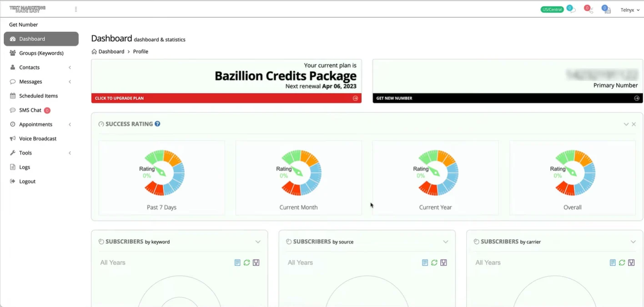644x307 pixels.
Task: Open the Dashboard sidebar item
Action: [x=41, y=39]
